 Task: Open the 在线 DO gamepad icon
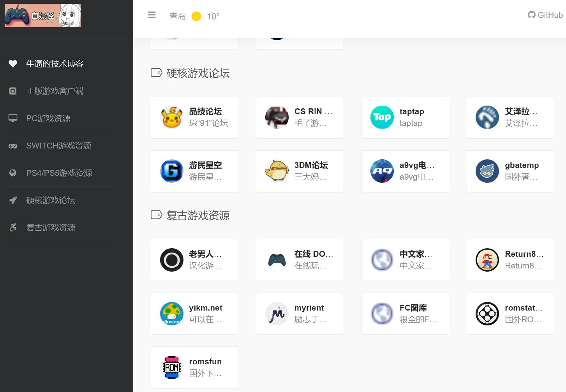tap(277, 260)
